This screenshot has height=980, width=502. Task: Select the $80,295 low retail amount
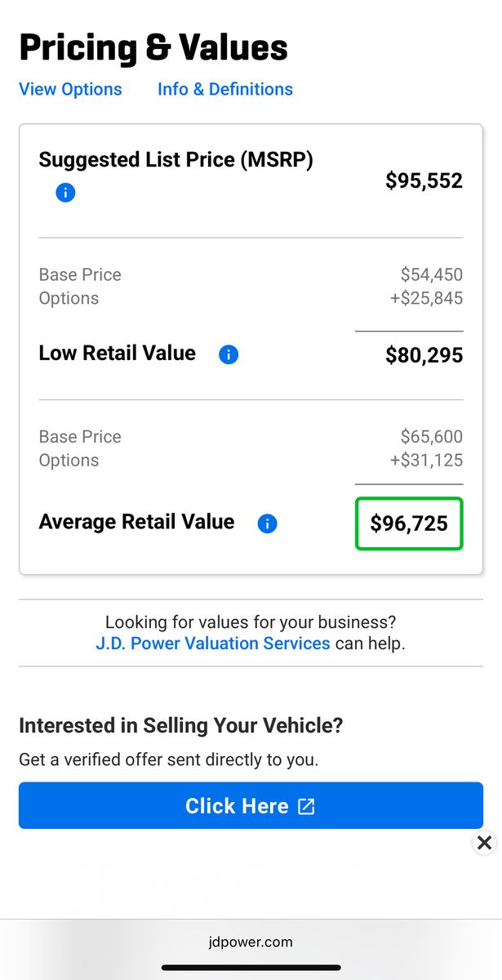(424, 355)
